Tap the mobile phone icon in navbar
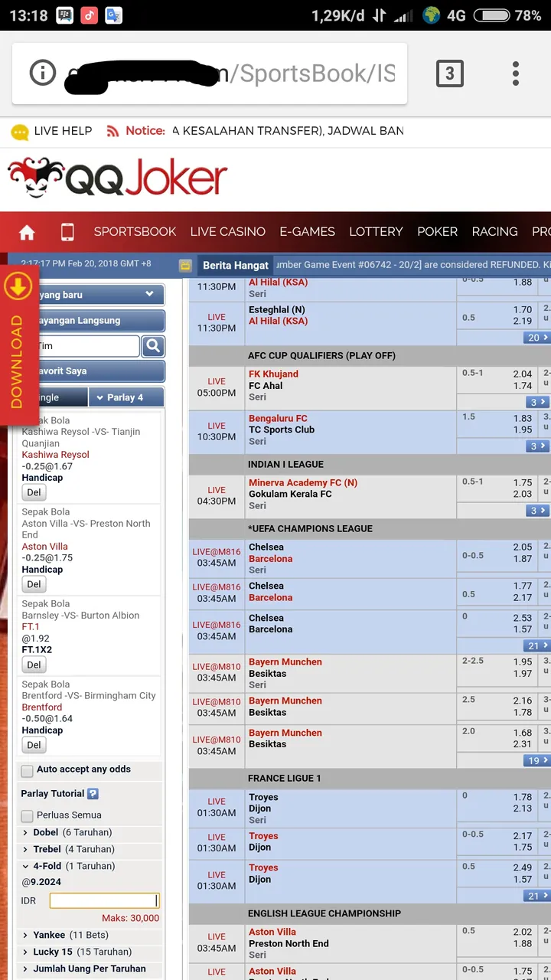 (x=67, y=232)
